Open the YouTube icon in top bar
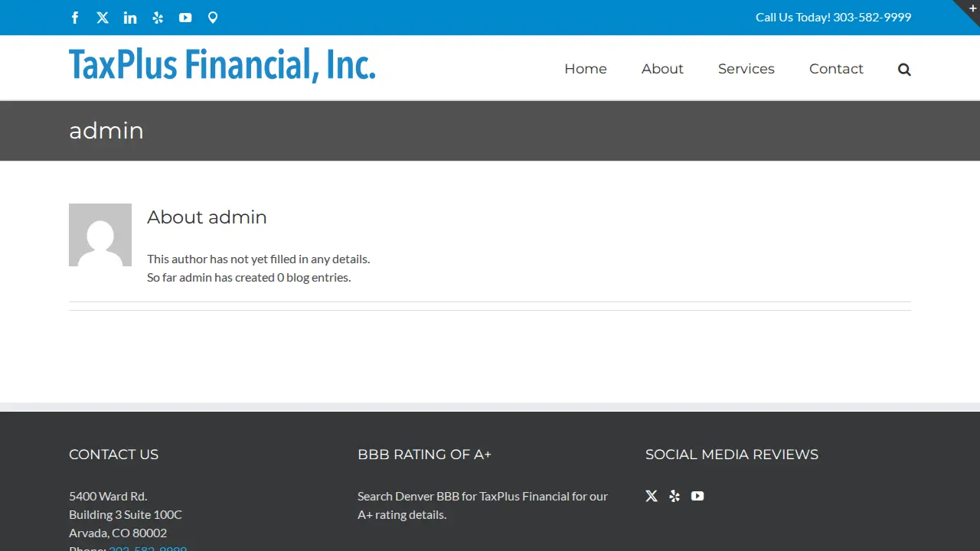This screenshot has height=551, width=980. (185, 18)
